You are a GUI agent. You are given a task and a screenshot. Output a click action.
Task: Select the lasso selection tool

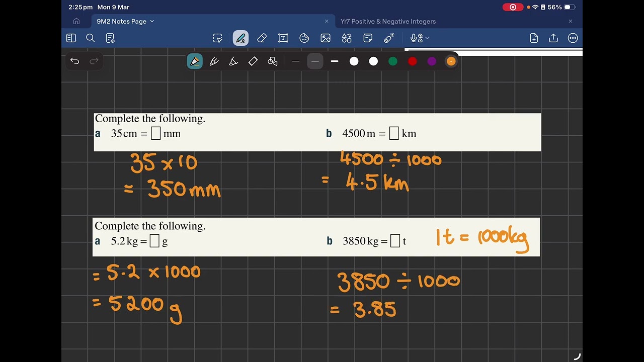(x=217, y=38)
